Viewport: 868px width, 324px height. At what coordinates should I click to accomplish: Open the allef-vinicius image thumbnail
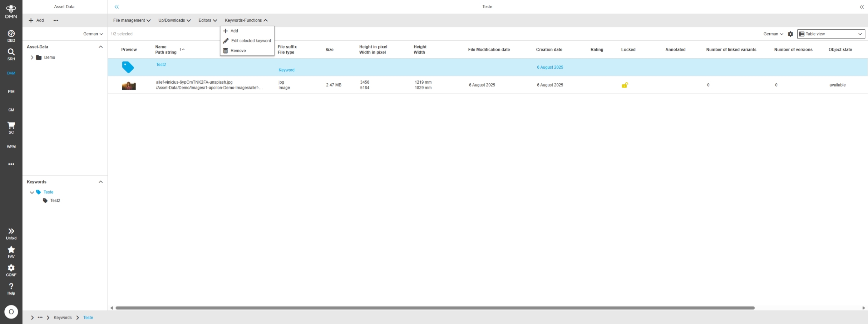tap(129, 86)
